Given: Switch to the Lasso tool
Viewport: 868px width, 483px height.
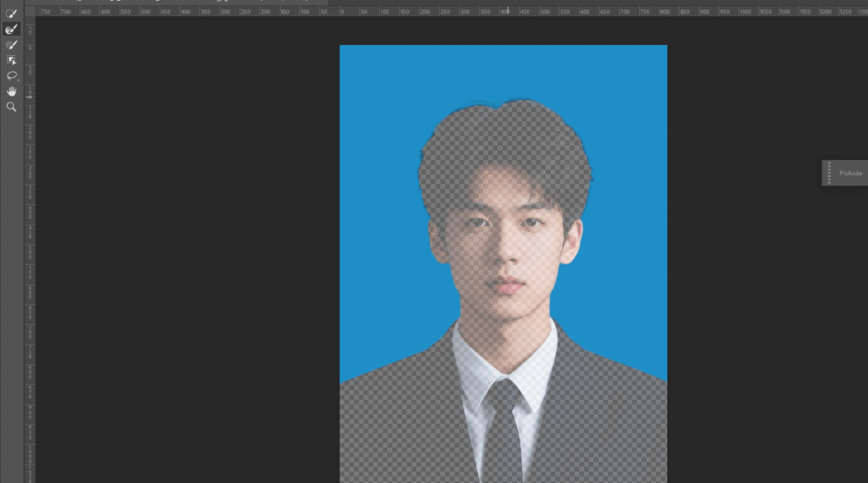Looking at the screenshot, I should pos(12,75).
